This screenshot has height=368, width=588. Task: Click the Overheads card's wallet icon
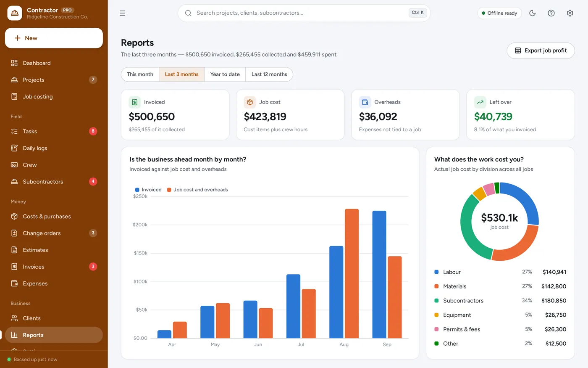coord(365,102)
